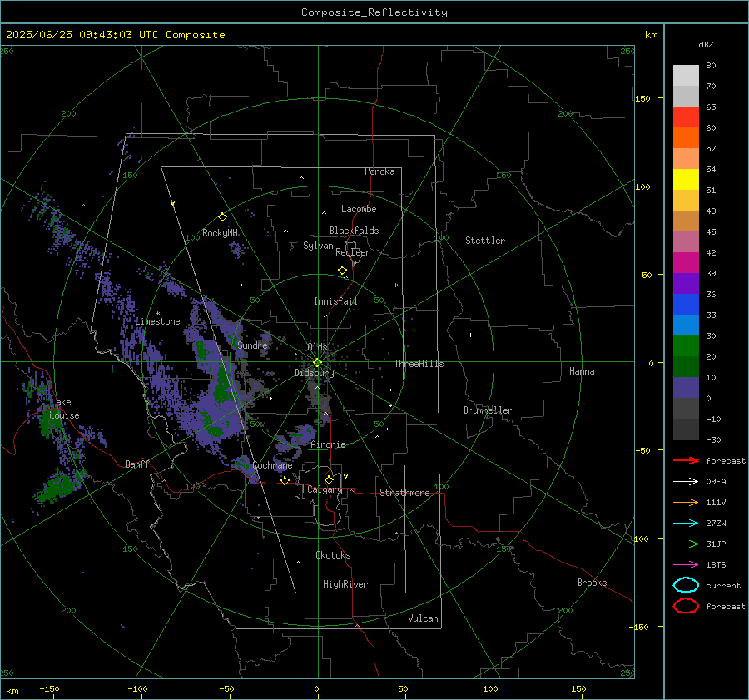Select the yellow diamond marker above Calgary

pos(329,479)
